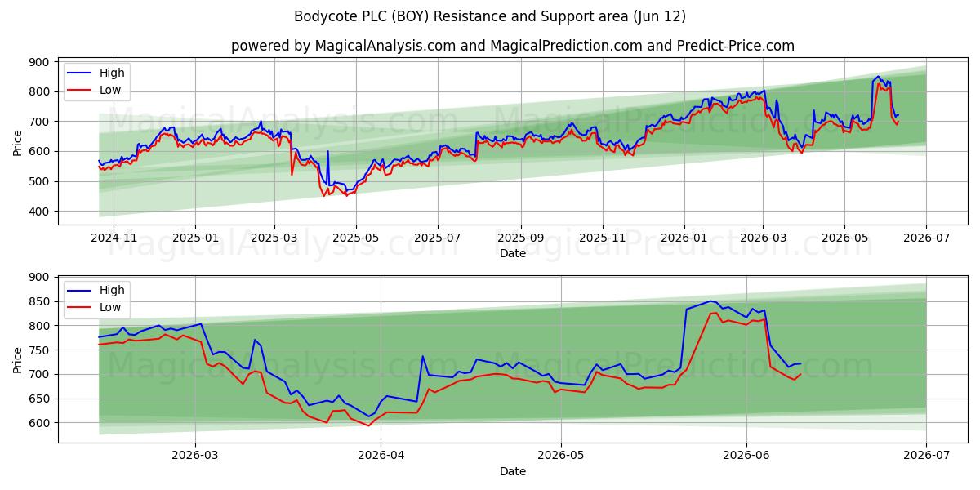This screenshot has width=980, height=490.
Task: Click the bottom chart x-axis label '2026-07'
Action: 926,457
